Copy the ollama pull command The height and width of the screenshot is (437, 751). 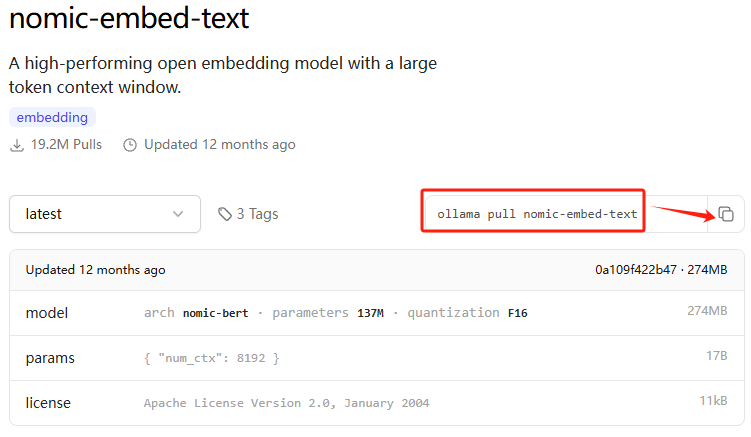point(727,214)
